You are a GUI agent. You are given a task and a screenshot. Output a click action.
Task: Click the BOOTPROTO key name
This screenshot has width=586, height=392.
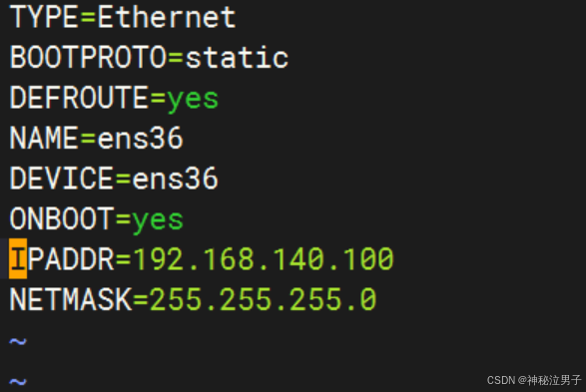88,58
